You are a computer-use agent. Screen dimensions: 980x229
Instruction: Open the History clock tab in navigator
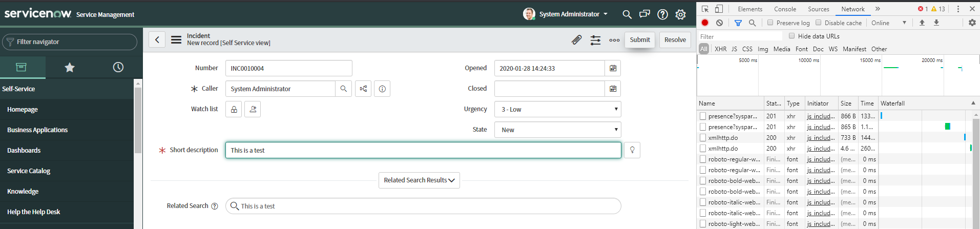click(118, 67)
